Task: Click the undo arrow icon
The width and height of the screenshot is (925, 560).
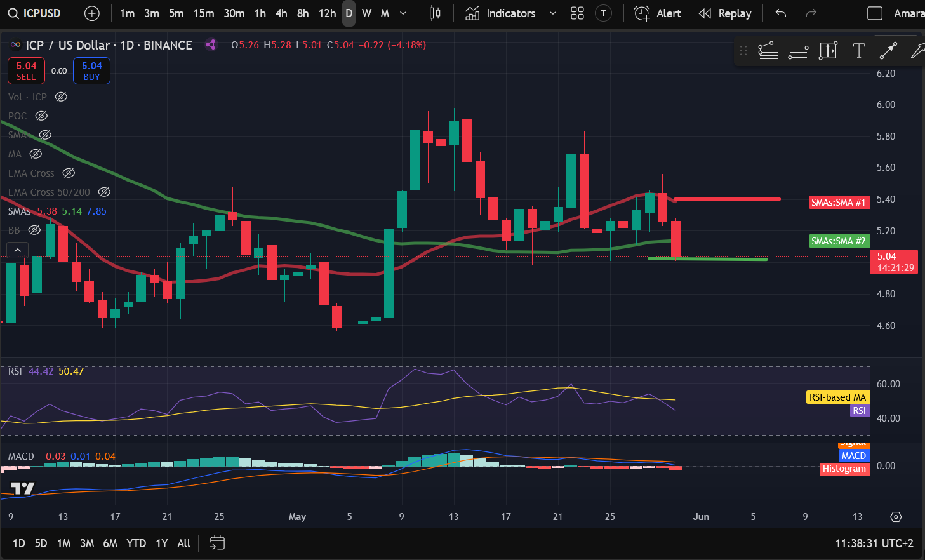Action: coord(781,13)
